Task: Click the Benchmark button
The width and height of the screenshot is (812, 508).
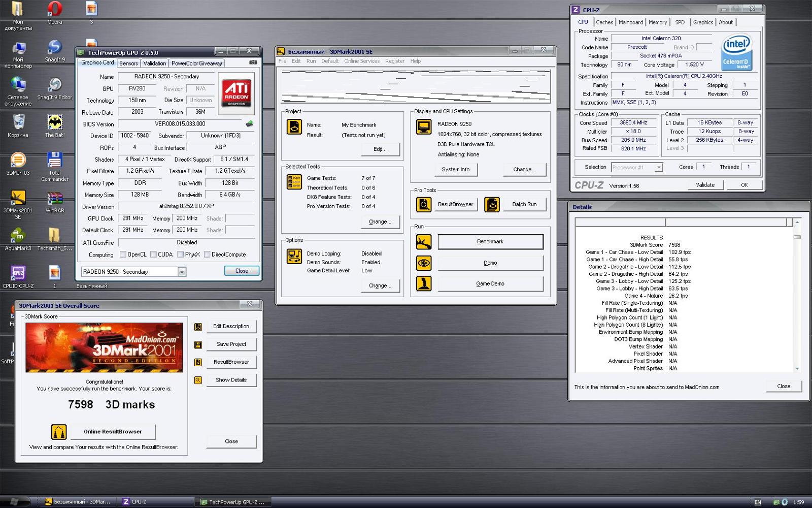Action: pyautogui.click(x=490, y=242)
